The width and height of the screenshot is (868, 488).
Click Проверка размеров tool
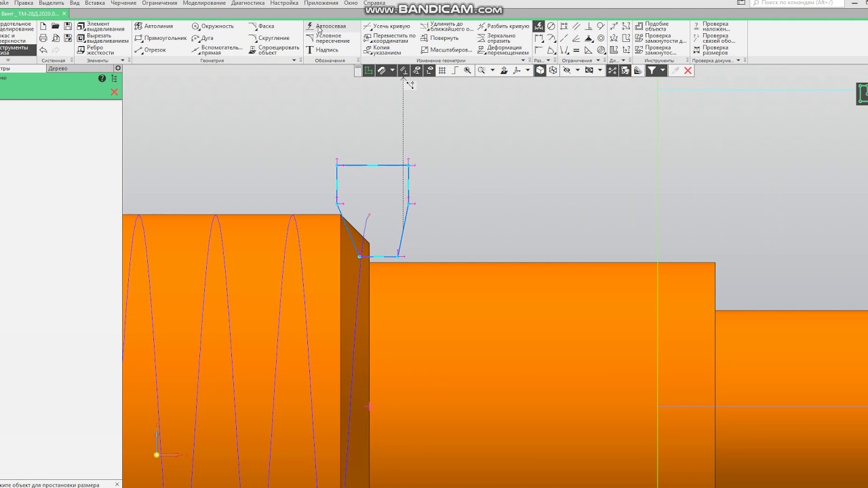pos(711,50)
